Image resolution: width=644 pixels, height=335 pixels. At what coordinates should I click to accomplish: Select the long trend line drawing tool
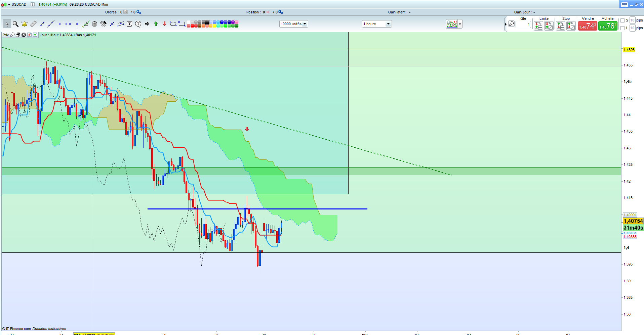51,24
